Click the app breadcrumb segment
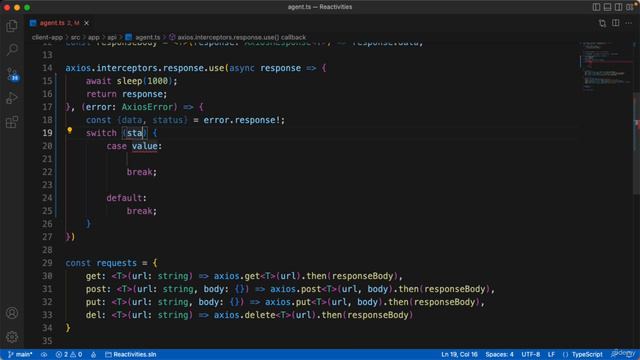 93,37
